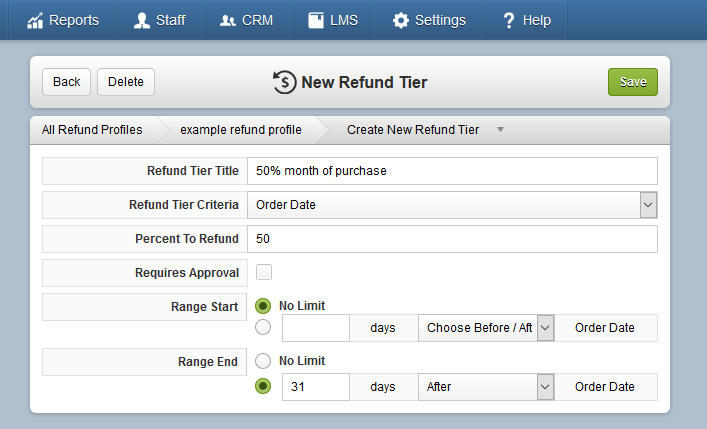
Task: Click the Staff person icon
Action: [142, 21]
